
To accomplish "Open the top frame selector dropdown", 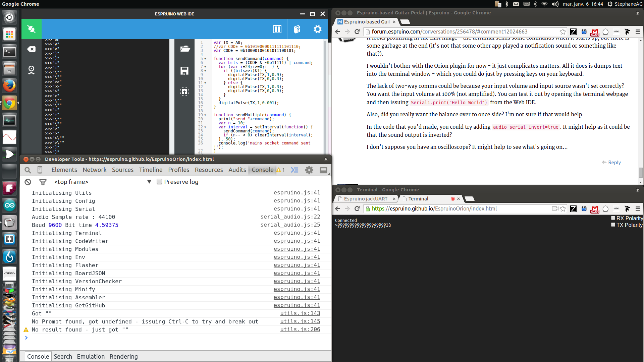I will pyautogui.click(x=103, y=182).
